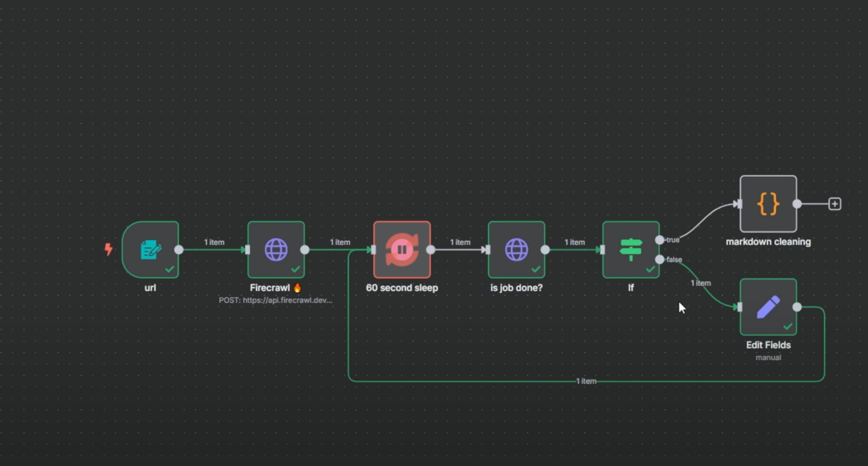Click the url node output connector
This screenshot has height=466, width=868.
(x=179, y=249)
